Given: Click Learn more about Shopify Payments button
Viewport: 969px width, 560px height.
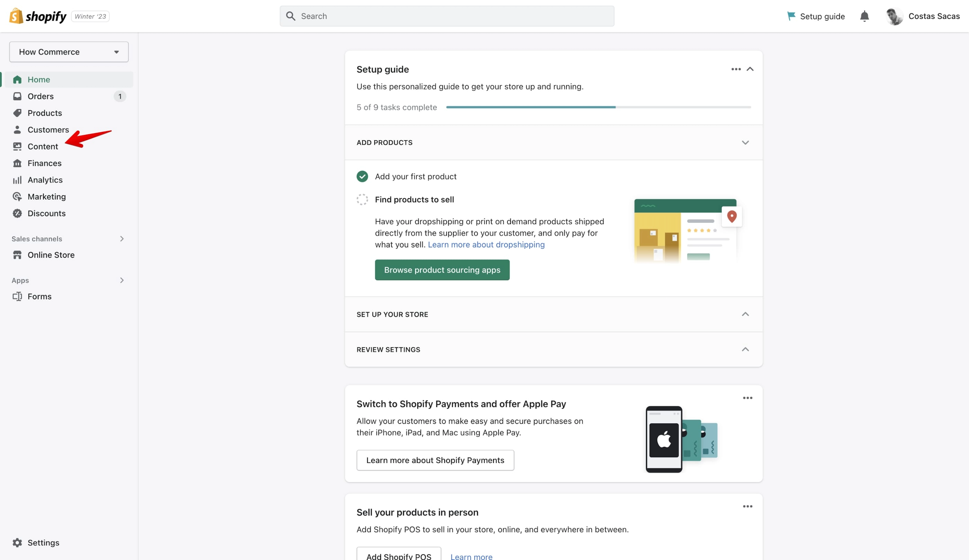Looking at the screenshot, I should (x=435, y=460).
